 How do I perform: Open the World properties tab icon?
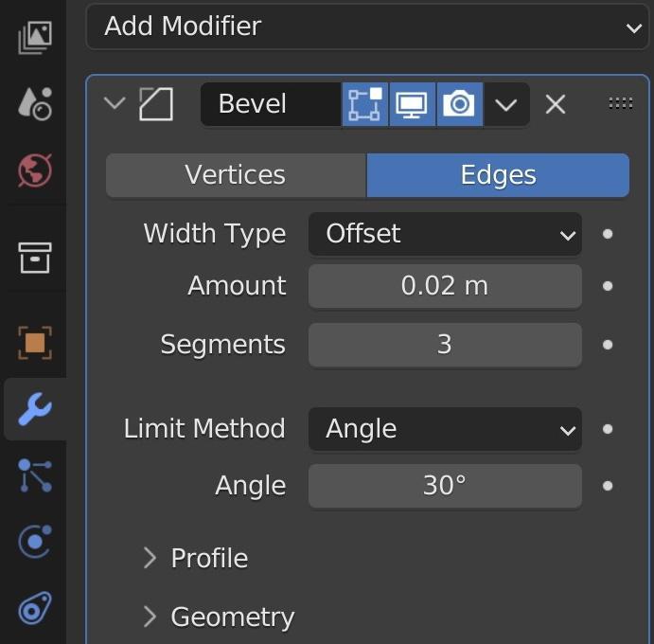click(x=34, y=170)
